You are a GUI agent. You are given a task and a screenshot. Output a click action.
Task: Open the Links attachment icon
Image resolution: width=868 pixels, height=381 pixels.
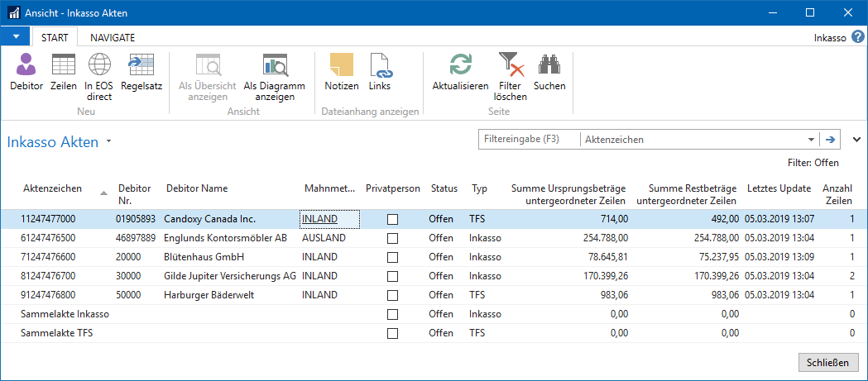click(x=380, y=64)
